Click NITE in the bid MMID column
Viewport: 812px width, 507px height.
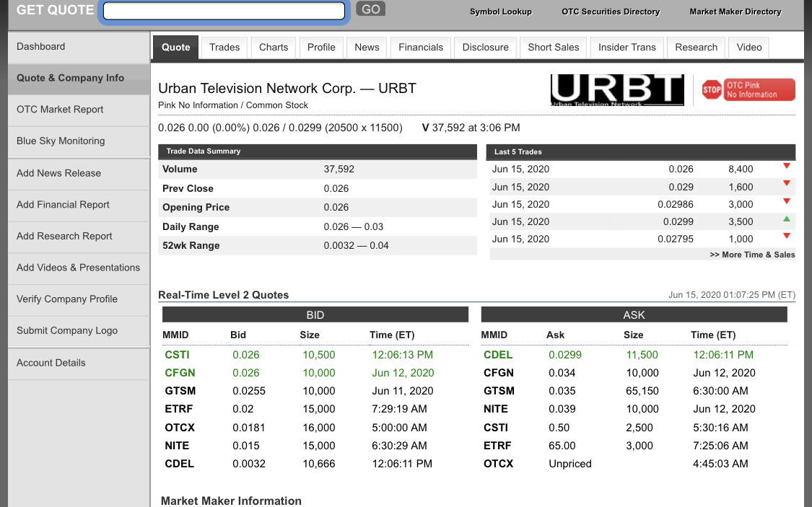[x=177, y=446]
